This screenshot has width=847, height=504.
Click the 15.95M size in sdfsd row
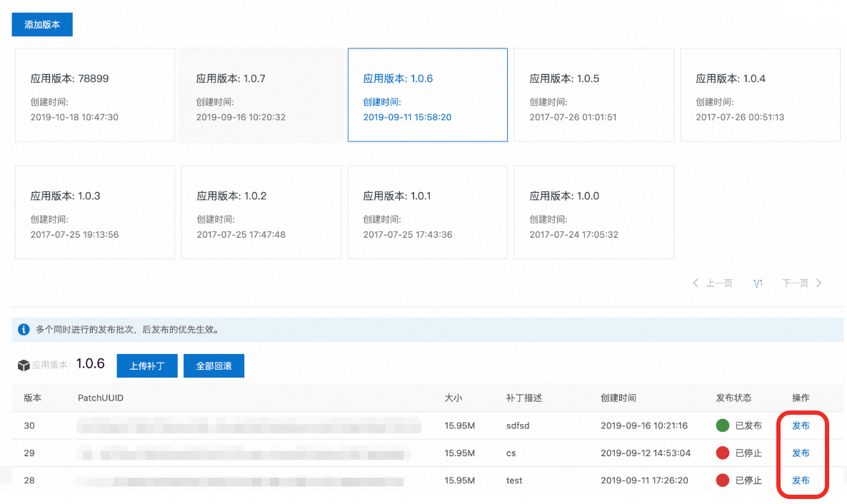point(460,425)
